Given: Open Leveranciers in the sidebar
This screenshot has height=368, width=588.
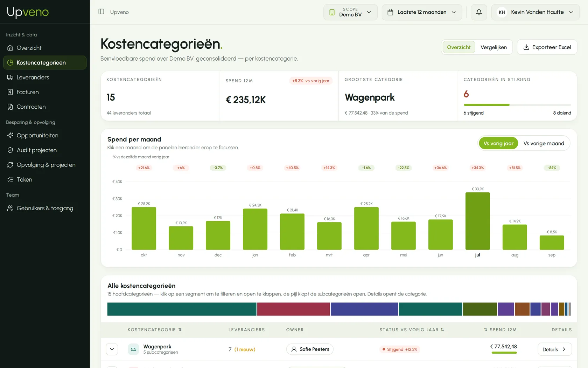Looking at the screenshot, I should coord(45,77).
